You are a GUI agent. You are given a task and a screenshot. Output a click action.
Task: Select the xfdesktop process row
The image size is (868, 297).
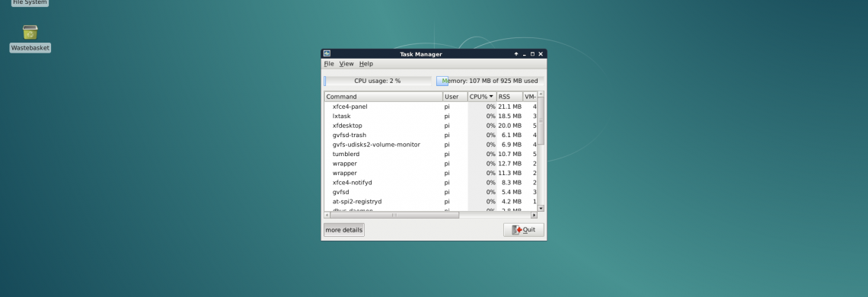click(x=431, y=126)
